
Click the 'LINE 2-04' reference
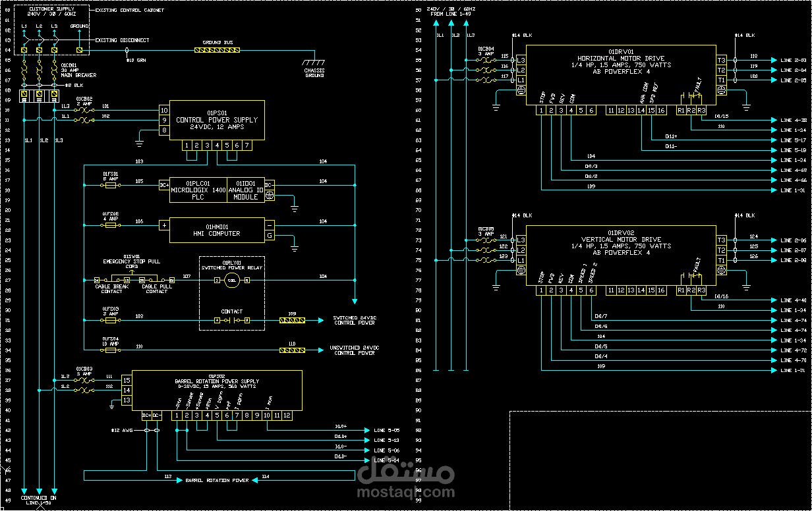coord(793,70)
